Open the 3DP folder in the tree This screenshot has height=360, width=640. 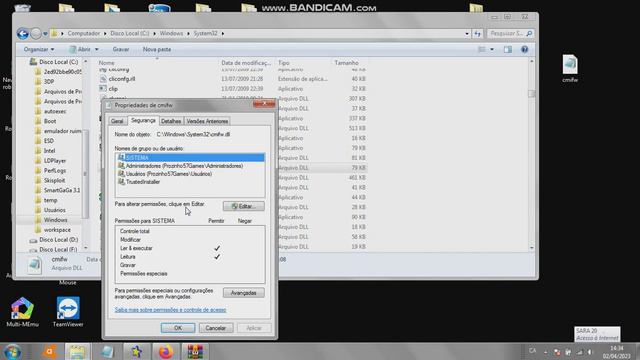49,82
